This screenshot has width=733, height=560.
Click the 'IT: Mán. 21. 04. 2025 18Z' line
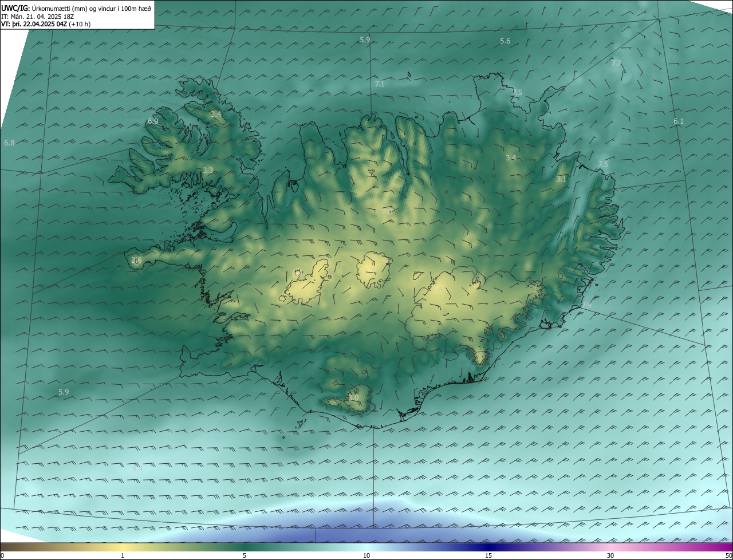[38, 17]
